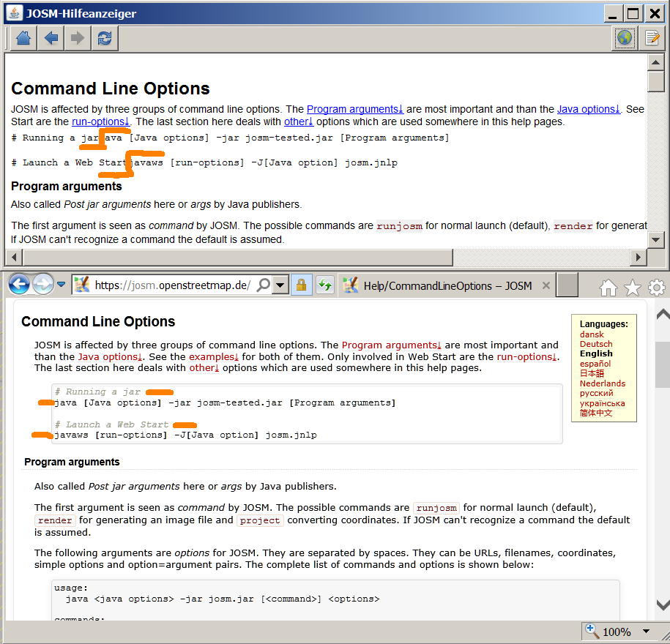Screen dimensions: 670x644
Task: Switch page language to Deutsch
Action: tap(596, 344)
